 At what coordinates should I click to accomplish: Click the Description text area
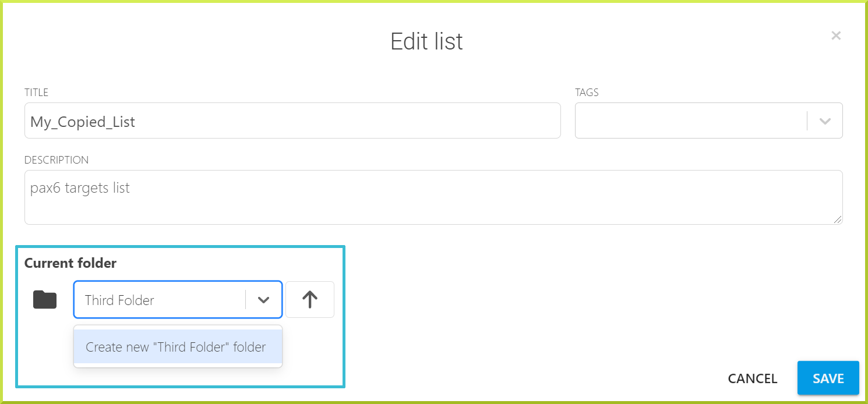click(433, 197)
